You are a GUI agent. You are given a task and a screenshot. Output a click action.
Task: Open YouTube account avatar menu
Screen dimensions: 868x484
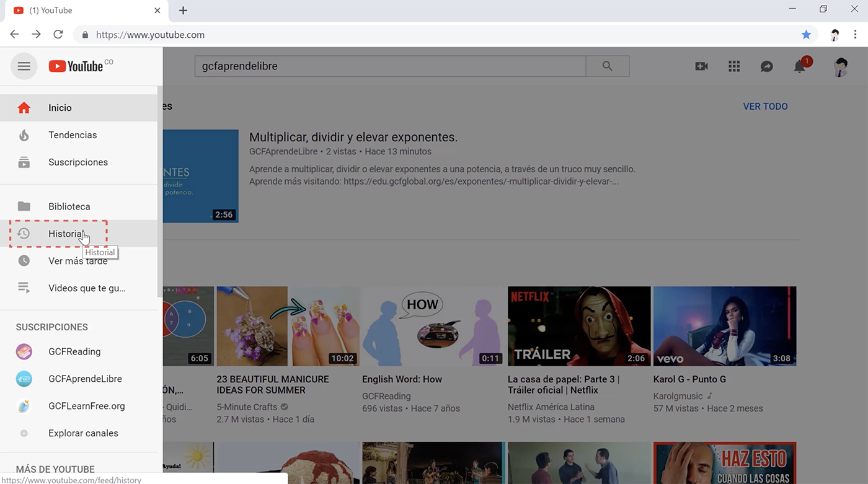tap(841, 67)
